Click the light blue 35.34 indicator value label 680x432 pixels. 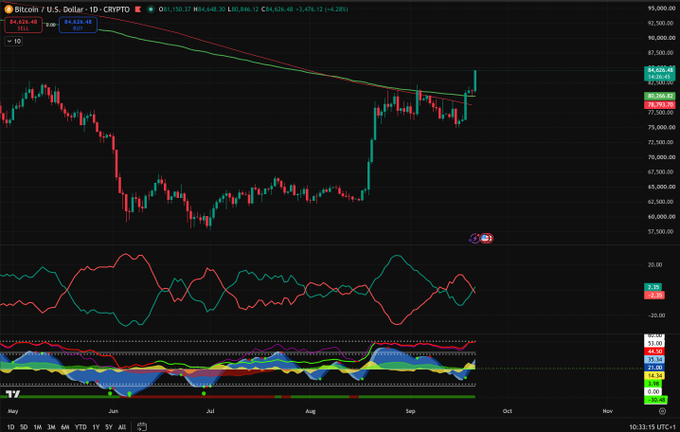tap(654, 360)
